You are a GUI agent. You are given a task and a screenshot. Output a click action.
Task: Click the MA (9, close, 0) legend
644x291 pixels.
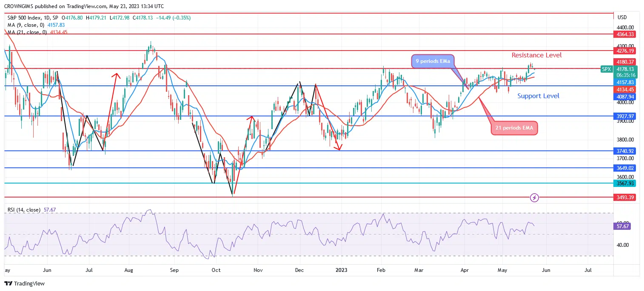(x=26, y=25)
